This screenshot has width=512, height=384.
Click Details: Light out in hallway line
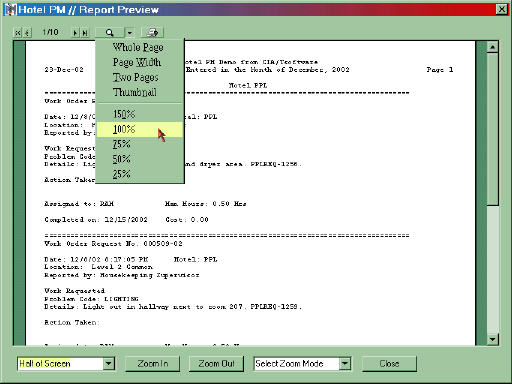[173, 307]
